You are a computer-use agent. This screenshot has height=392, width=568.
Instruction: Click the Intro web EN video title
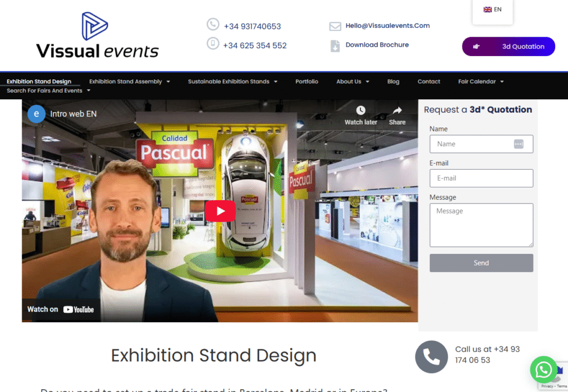pyautogui.click(x=73, y=114)
